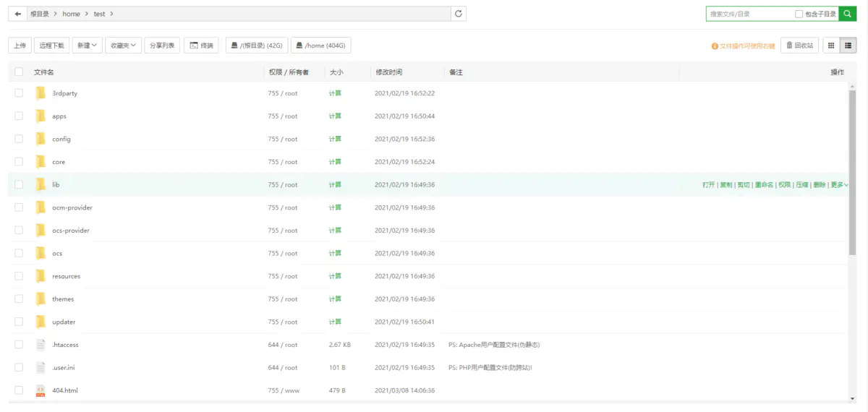
Task: Click the 755 / www permission of 404.html
Action: pyautogui.click(x=283, y=390)
